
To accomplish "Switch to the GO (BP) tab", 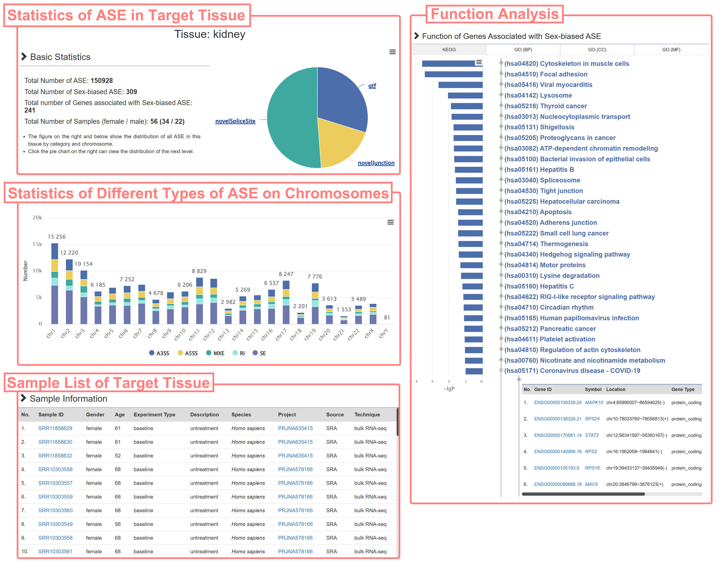I will tap(523, 49).
